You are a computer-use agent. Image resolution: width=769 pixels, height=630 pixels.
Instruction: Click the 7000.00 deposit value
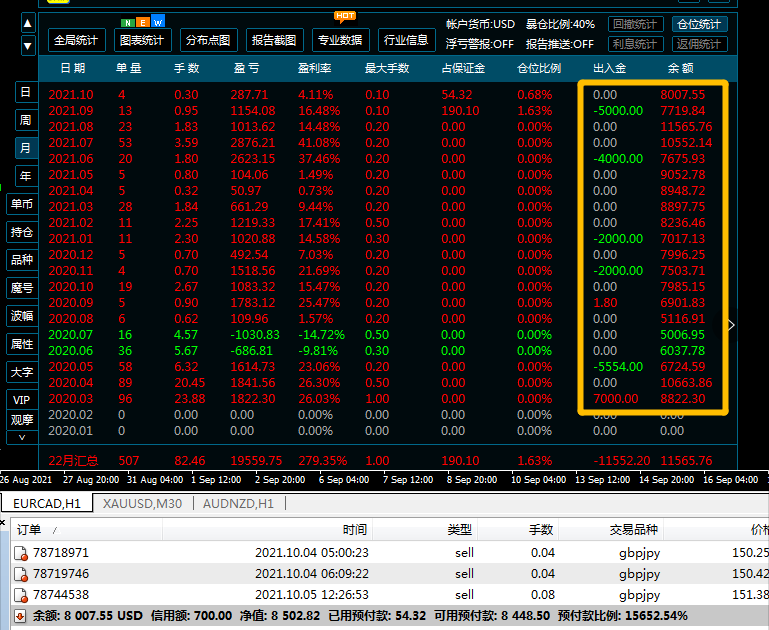click(x=616, y=399)
